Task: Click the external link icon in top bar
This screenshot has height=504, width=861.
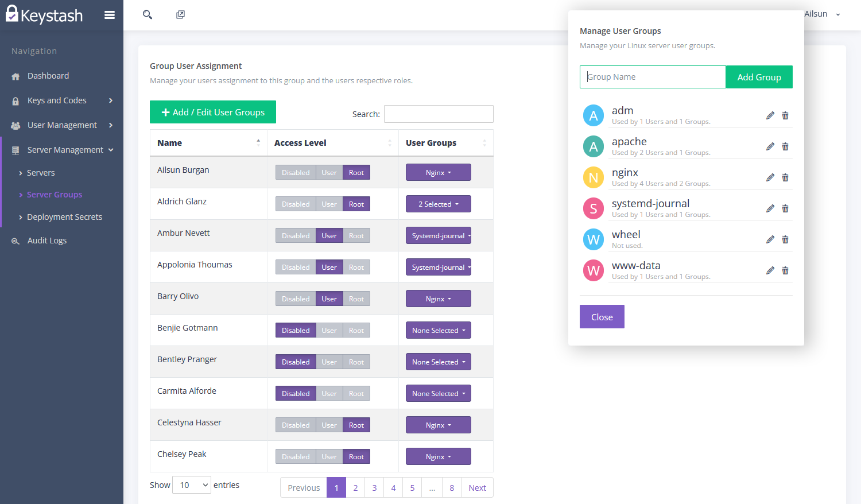Action: [180, 14]
